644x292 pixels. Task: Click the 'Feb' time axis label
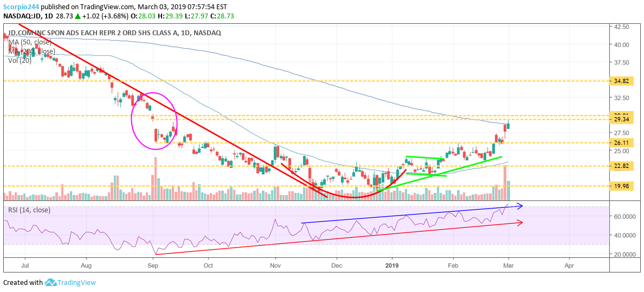[x=453, y=265]
